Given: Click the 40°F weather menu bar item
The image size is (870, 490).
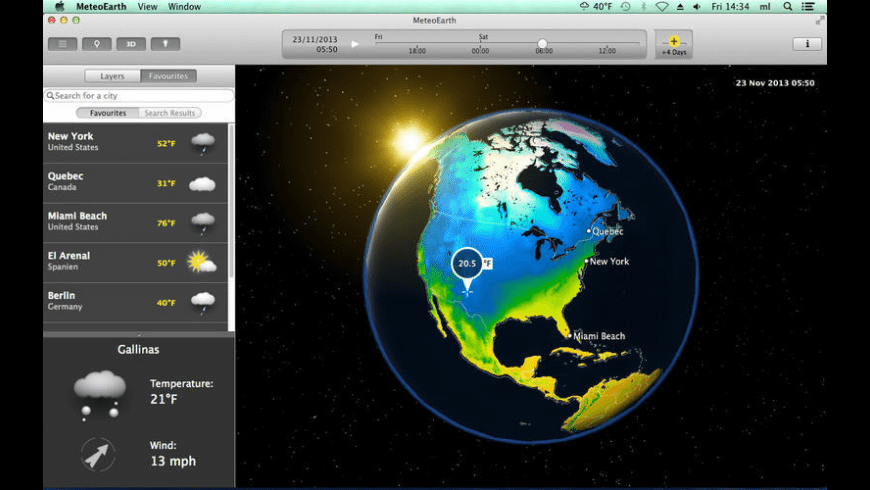Looking at the screenshot, I should (595, 7).
